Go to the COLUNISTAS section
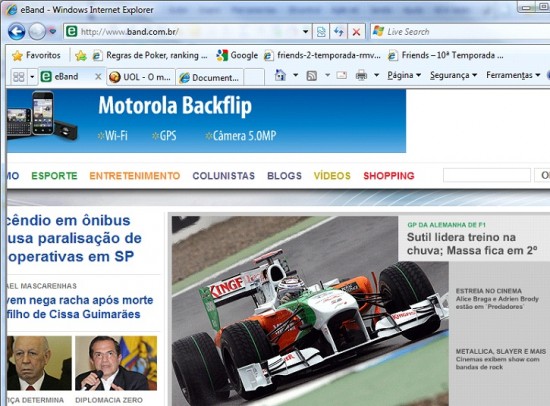 tap(224, 176)
